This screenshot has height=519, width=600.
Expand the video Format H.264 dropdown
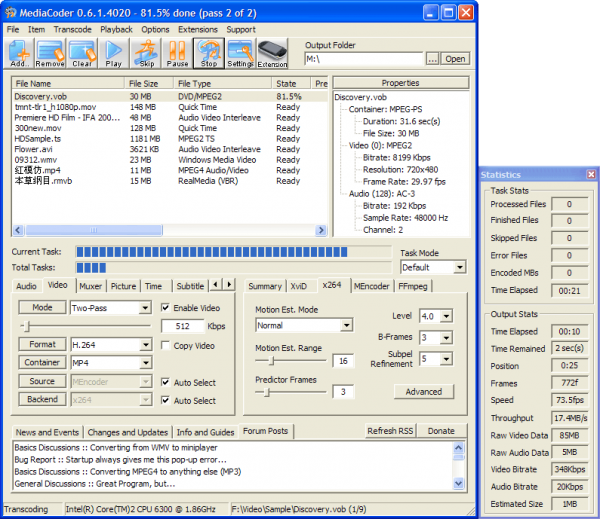(144, 345)
